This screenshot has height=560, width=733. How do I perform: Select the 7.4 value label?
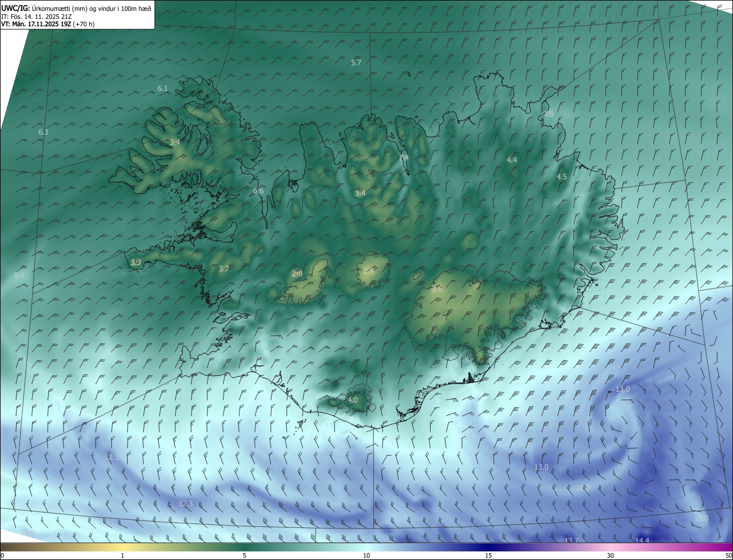pos(404,157)
